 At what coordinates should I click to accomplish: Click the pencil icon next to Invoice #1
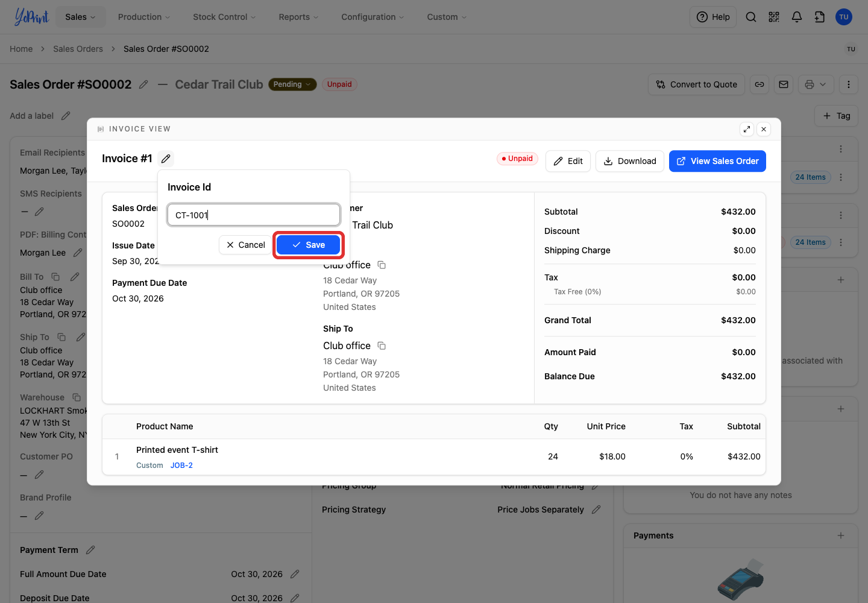point(166,159)
